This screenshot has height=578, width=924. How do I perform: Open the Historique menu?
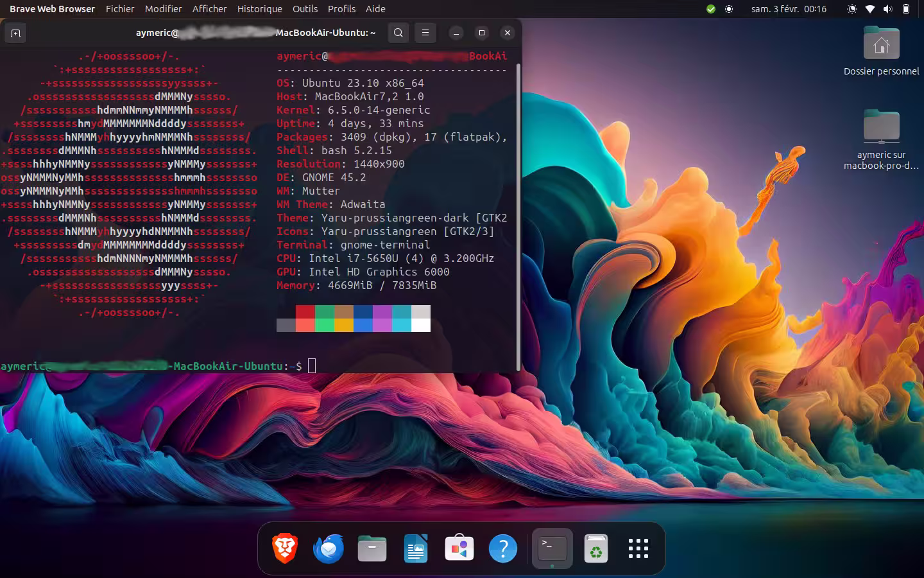pyautogui.click(x=260, y=9)
